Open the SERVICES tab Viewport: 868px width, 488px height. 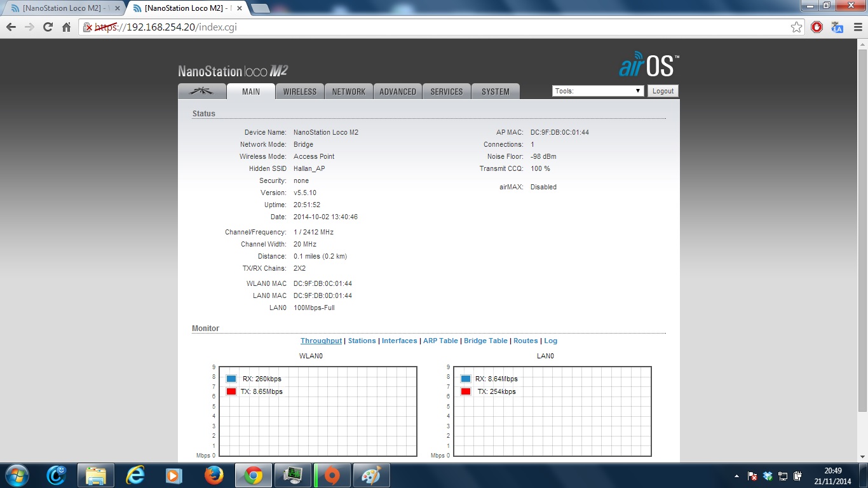click(x=447, y=91)
